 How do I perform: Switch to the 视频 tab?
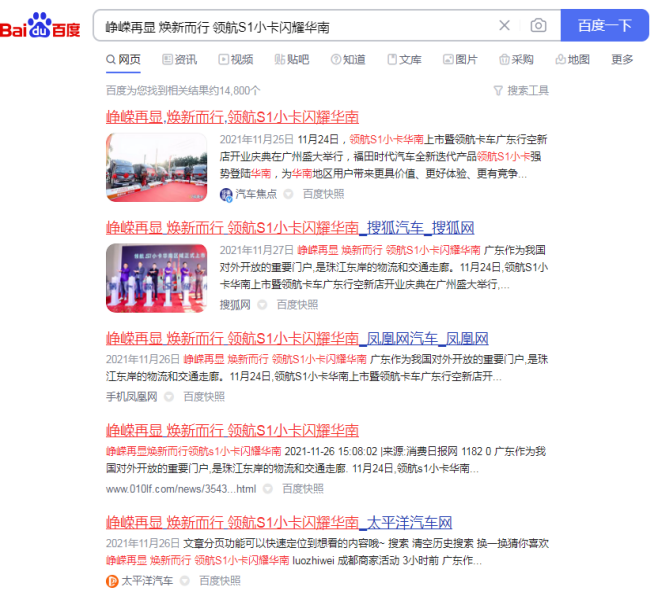pyautogui.click(x=234, y=60)
